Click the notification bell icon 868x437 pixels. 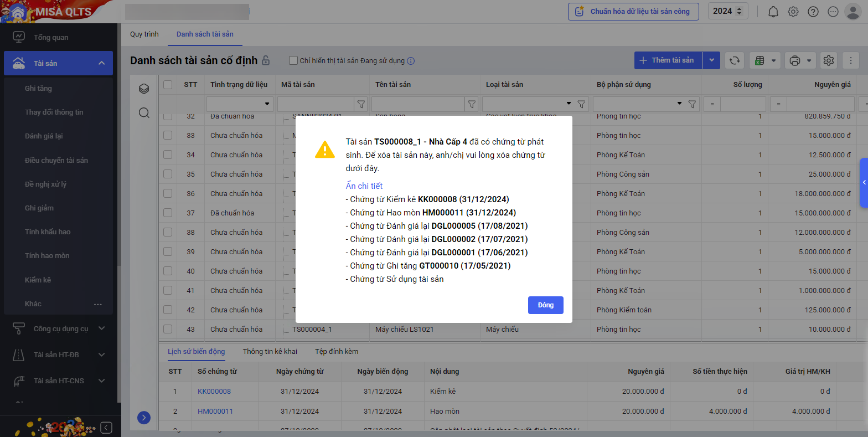(773, 12)
